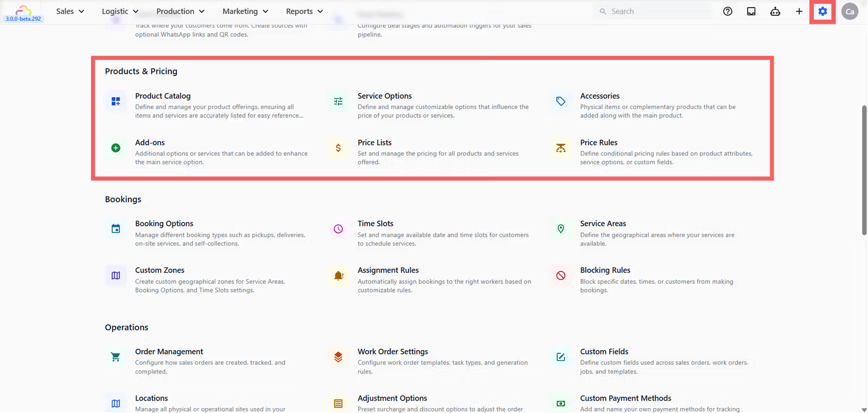
Task: Open the Price Lists link
Action: [x=374, y=143]
